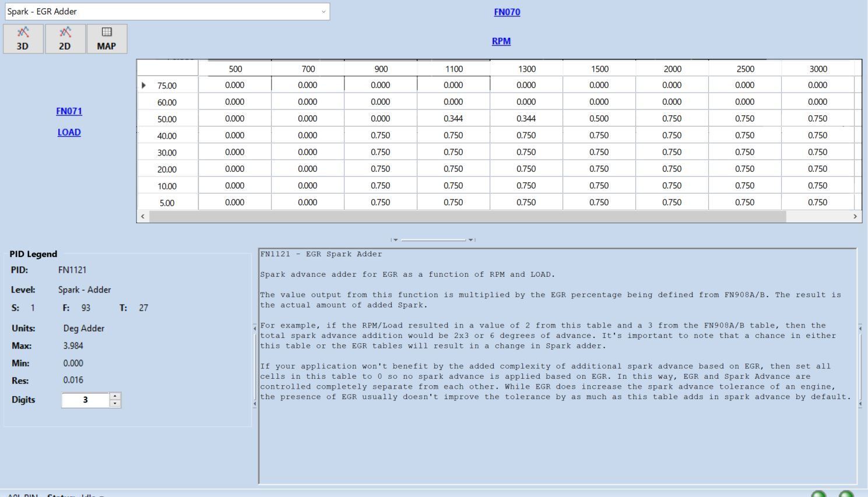Open the Spark - EGR Adder dropdown
Viewport: 868px width, 497px height.
pyautogui.click(x=324, y=12)
